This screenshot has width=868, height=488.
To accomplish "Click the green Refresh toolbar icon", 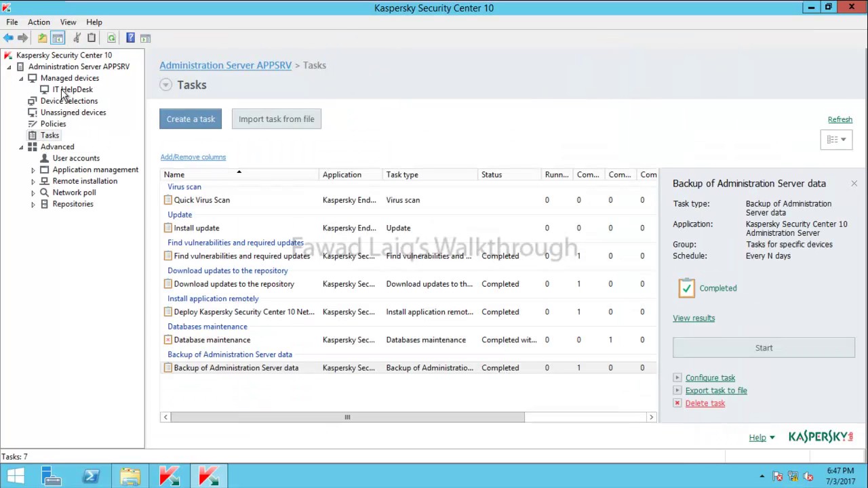I will [x=111, y=38].
